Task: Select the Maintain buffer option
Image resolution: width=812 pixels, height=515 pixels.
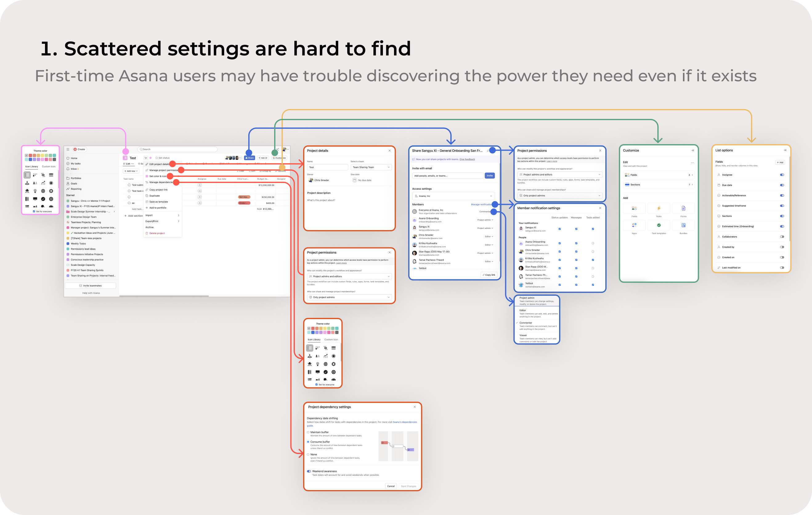Action: (x=308, y=432)
